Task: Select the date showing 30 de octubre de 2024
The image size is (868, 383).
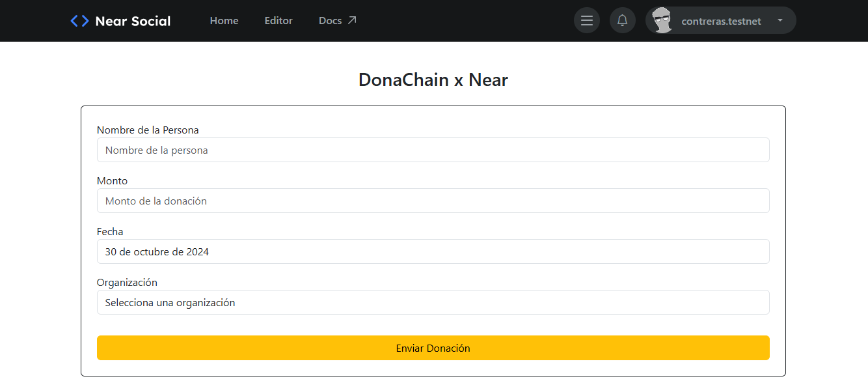Action: coord(433,251)
